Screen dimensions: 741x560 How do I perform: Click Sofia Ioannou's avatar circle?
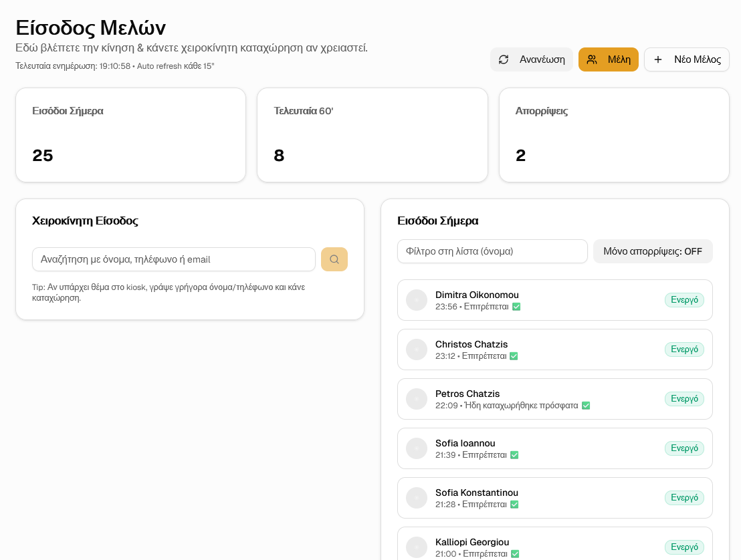[417, 448]
